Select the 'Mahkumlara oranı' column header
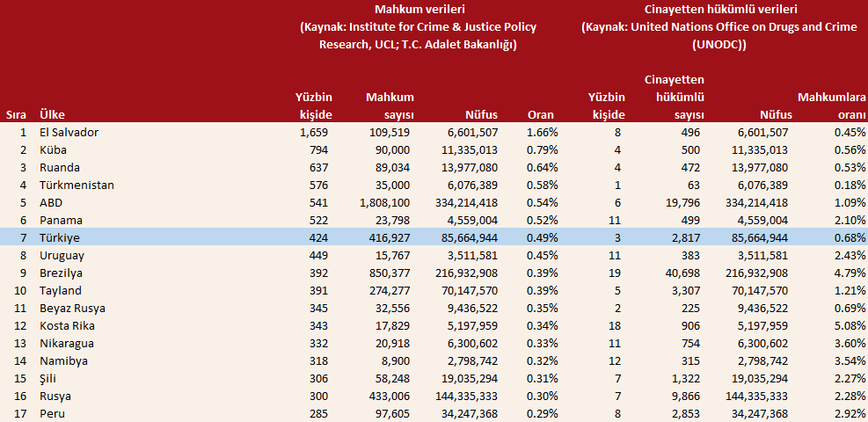868x422 pixels. (831, 105)
